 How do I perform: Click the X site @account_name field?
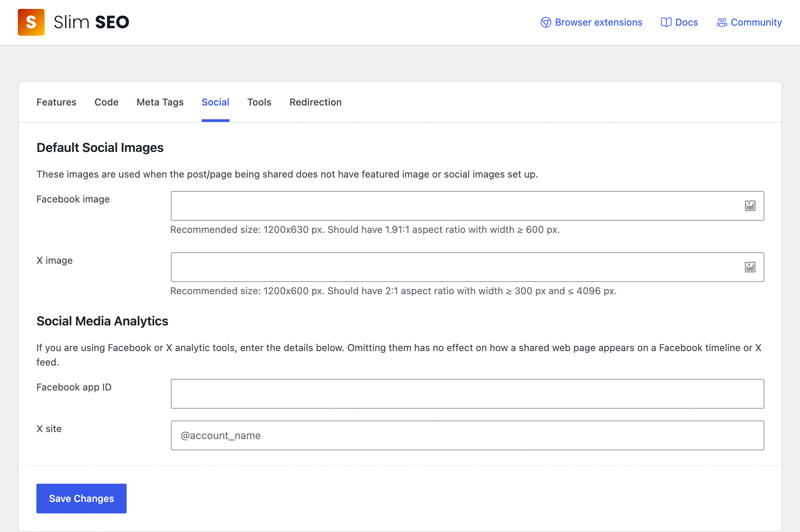(467, 435)
